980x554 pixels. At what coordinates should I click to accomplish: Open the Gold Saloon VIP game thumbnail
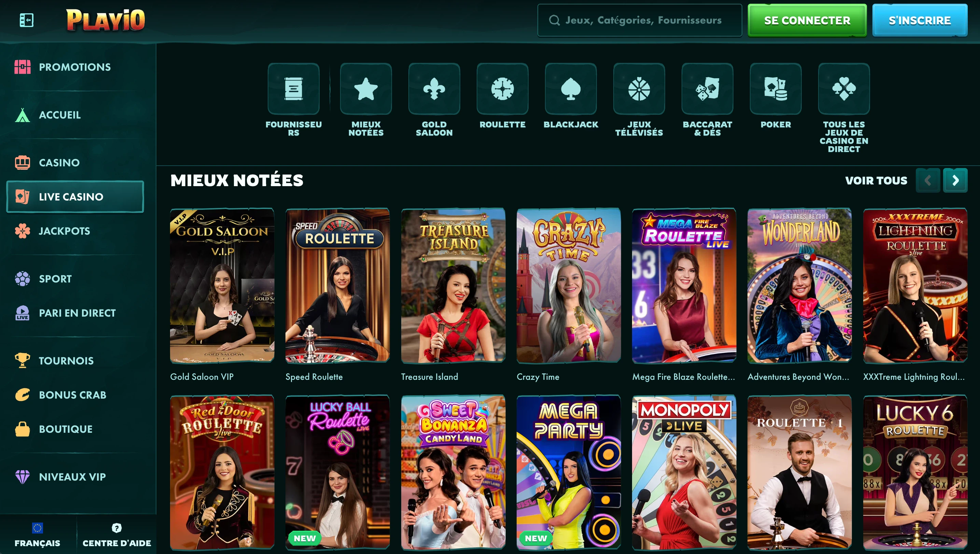[222, 286]
